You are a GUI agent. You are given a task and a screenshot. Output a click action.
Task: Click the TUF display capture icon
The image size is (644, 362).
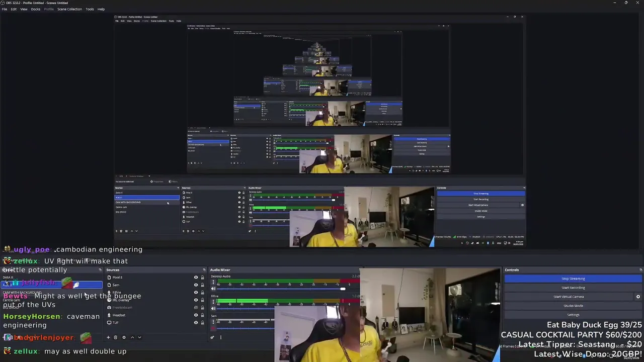[x=109, y=323]
